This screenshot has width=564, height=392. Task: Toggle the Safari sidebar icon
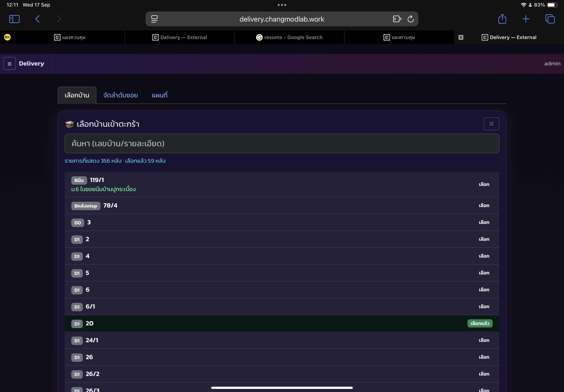pos(14,19)
